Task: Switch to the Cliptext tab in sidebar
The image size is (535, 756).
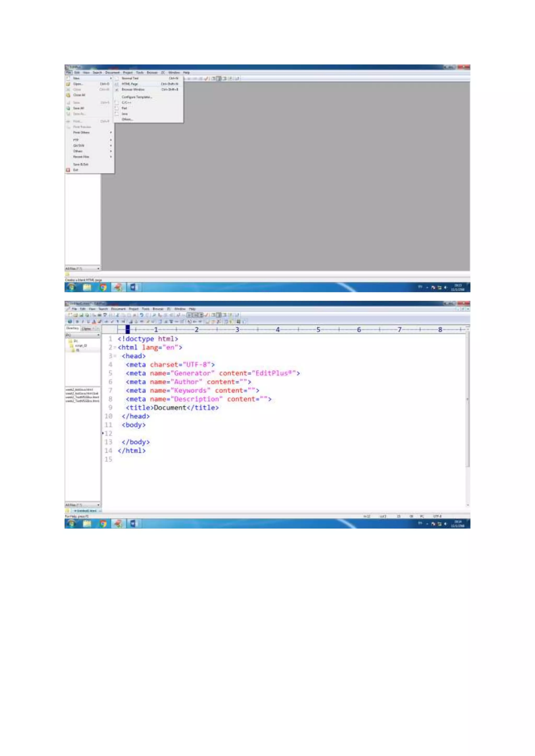Action: 86,329
